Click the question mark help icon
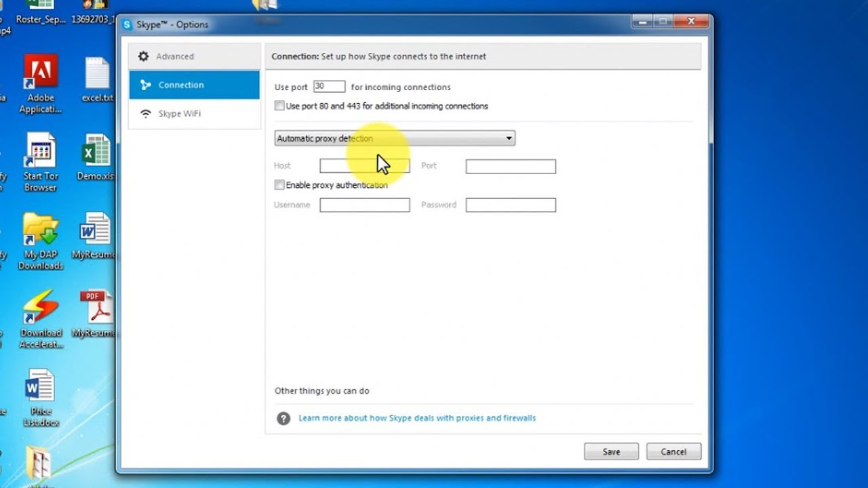Screen dimensions: 868x488 283,418
